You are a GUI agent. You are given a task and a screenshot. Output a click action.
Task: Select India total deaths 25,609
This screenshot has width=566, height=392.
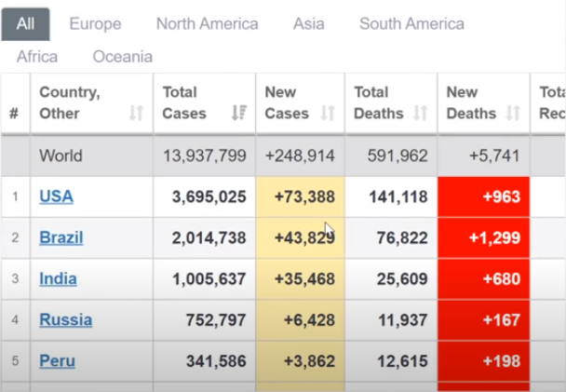click(402, 279)
